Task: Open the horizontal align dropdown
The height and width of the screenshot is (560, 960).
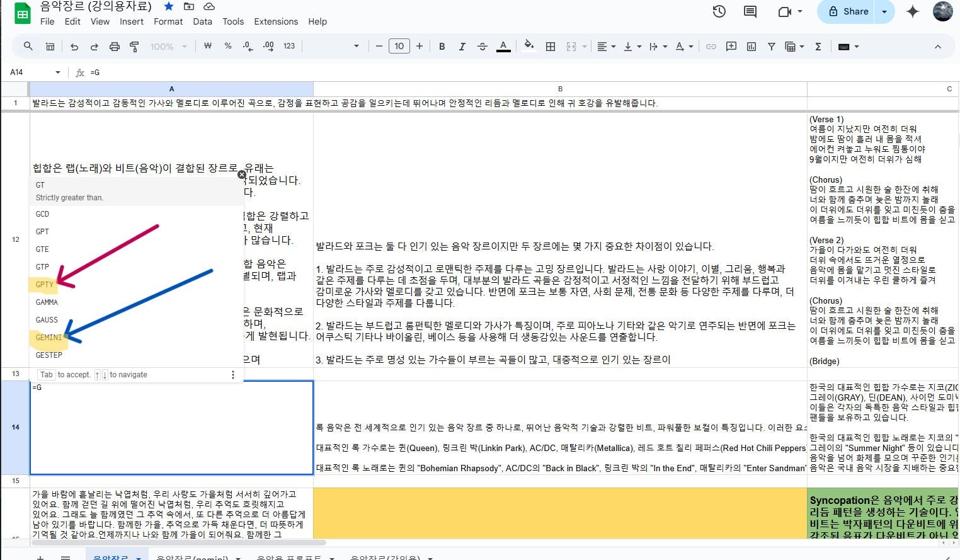Action: pyautogui.click(x=606, y=46)
